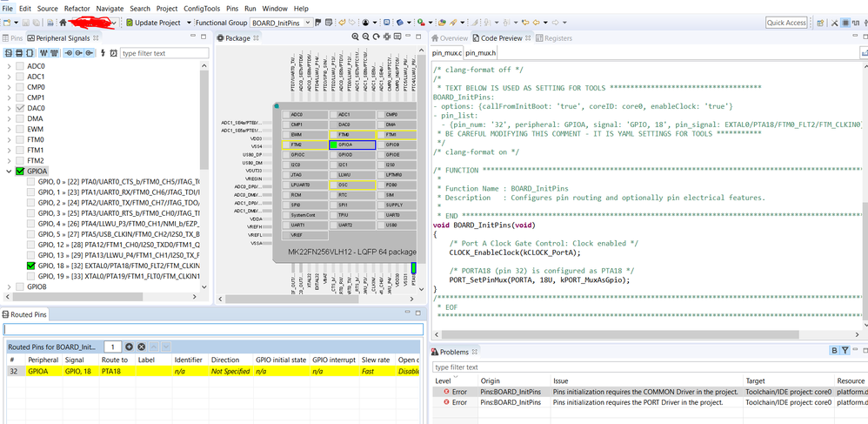Viewport: 868px width, 424px height.
Task: Collapse the GPIOA tree node
Action: point(10,172)
